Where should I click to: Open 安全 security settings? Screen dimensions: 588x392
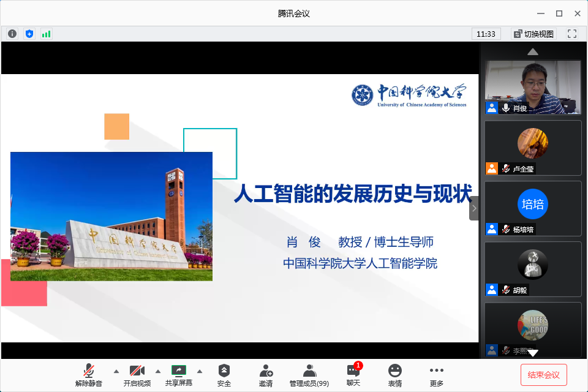pos(224,375)
